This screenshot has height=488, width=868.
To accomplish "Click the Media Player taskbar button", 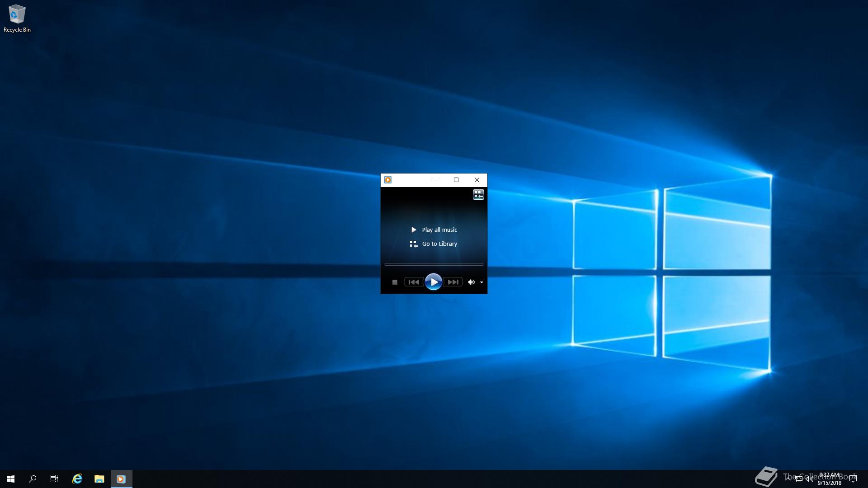I will [121, 479].
